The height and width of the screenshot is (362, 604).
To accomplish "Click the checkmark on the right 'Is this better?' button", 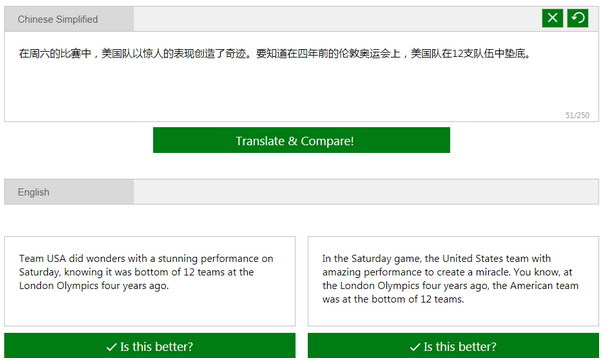I will 415,347.
